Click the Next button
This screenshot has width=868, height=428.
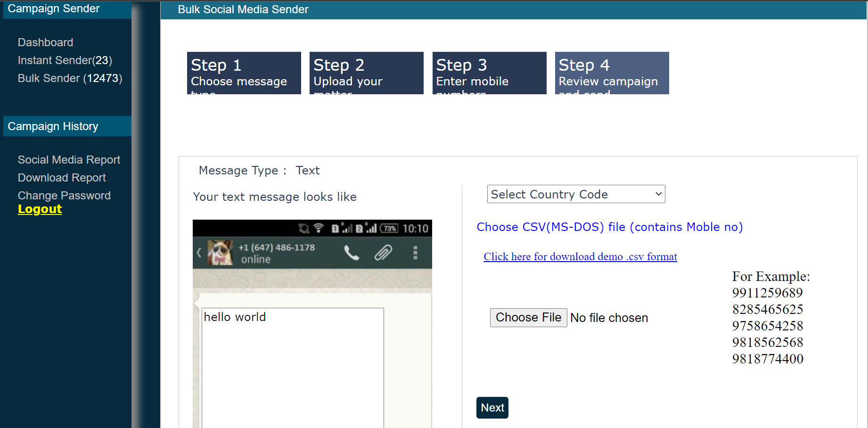tap(492, 408)
